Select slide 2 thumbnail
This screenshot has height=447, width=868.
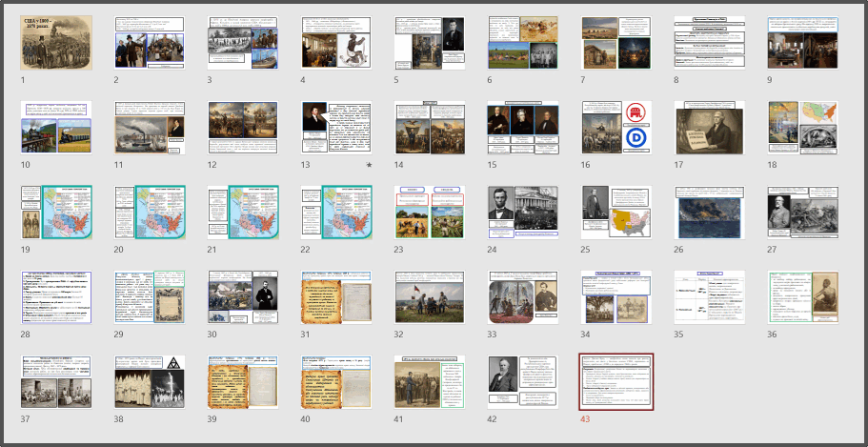coord(150,43)
